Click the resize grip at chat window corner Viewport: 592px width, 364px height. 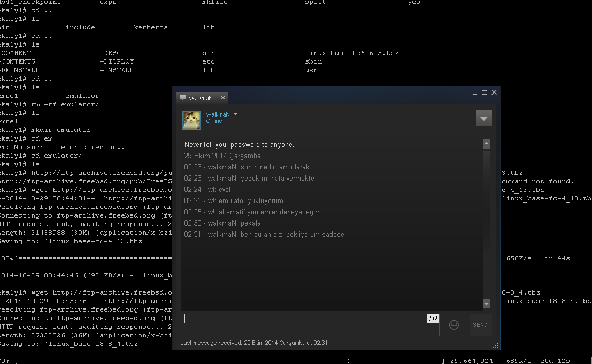[496, 345]
